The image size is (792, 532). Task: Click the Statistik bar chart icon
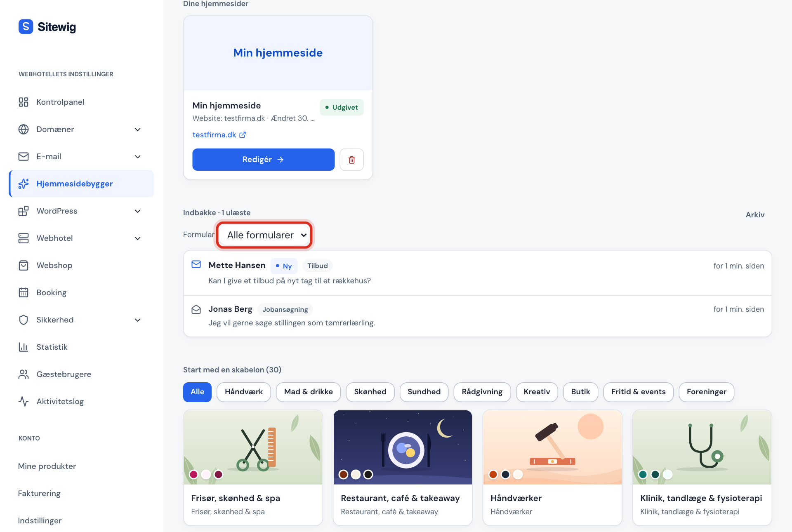(x=24, y=347)
